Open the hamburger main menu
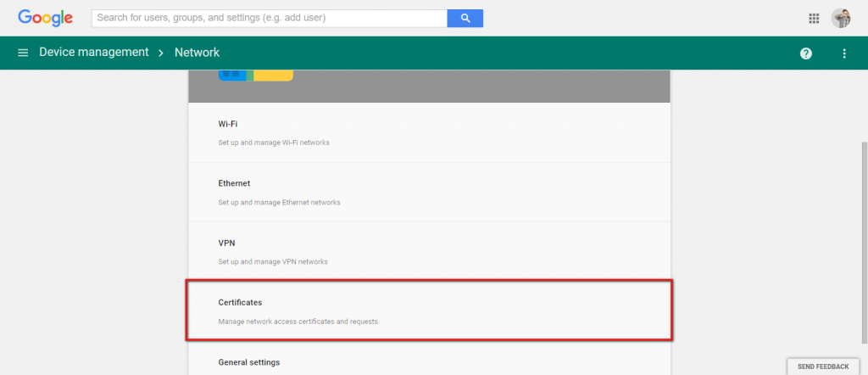 point(23,53)
